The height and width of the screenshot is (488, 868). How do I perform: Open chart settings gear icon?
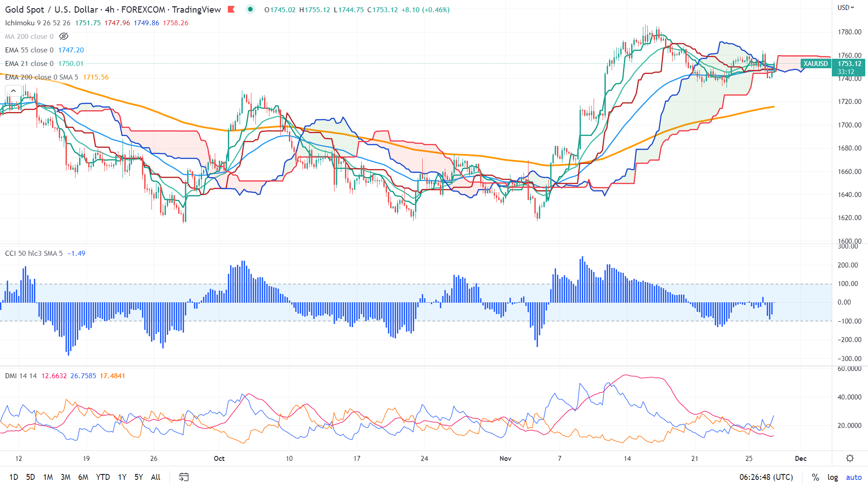coord(850,458)
